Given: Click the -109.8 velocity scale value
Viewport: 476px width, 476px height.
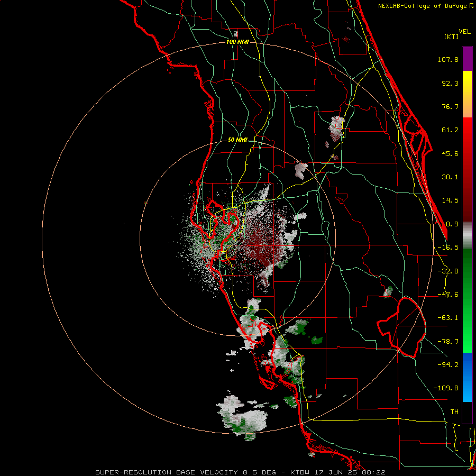Looking at the screenshot, I should [x=446, y=388].
